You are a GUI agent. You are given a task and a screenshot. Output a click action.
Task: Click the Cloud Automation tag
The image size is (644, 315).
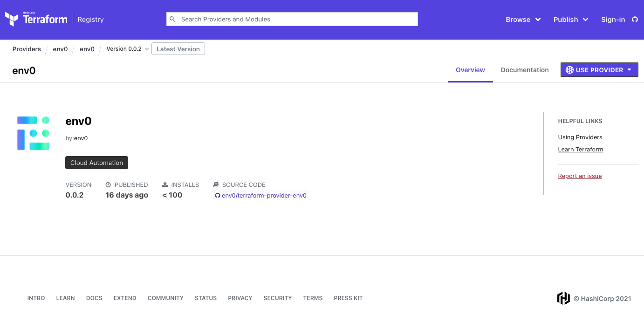(96, 163)
